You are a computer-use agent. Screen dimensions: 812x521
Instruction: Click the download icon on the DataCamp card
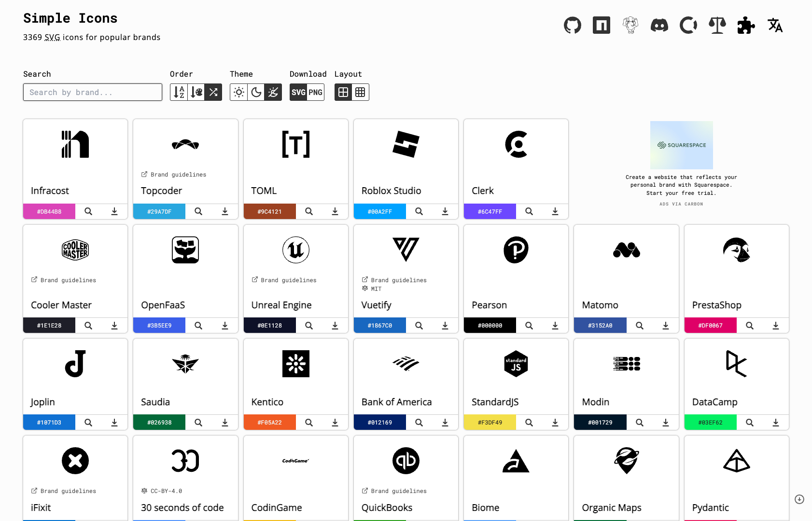(776, 422)
